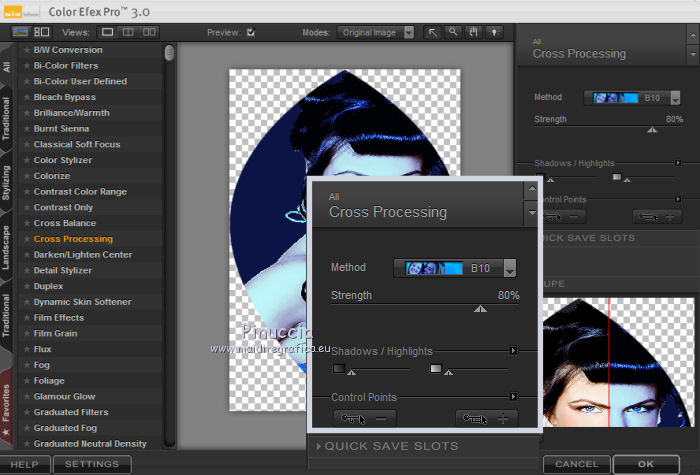Select the zoom magnifier tool
Image resolution: width=700 pixels, height=475 pixels.
coord(453,32)
